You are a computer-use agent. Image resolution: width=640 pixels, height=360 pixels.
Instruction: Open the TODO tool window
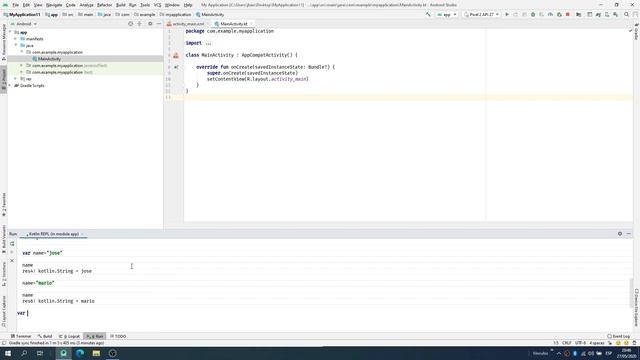(118, 336)
